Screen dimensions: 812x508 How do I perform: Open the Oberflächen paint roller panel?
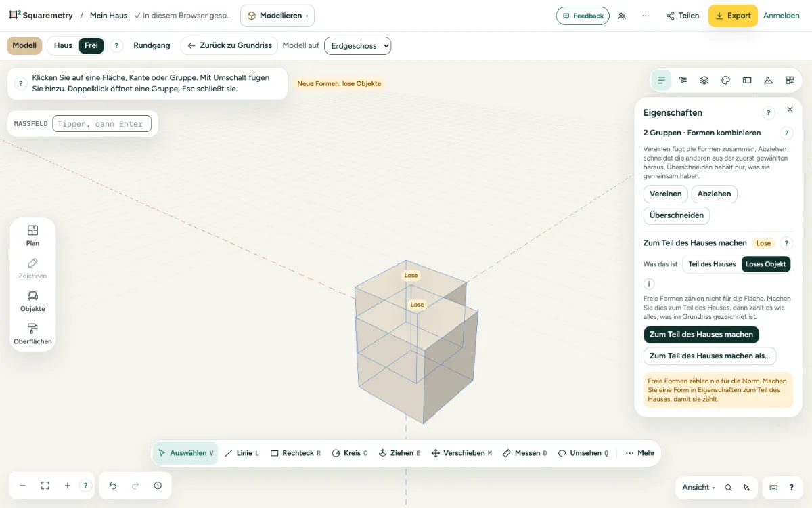coord(32,334)
